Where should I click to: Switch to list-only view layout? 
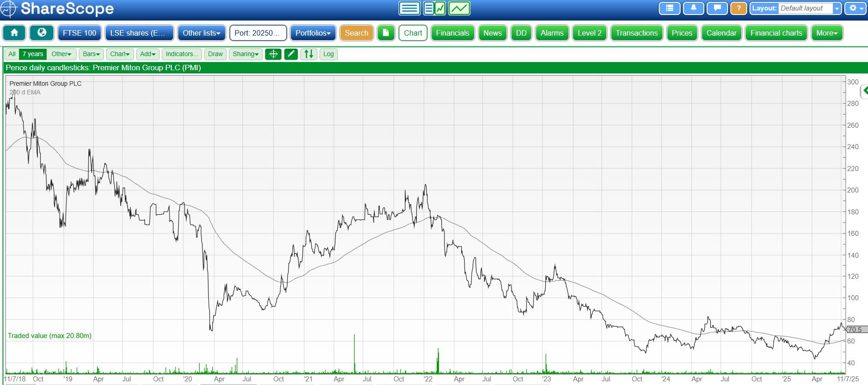pyautogui.click(x=409, y=8)
